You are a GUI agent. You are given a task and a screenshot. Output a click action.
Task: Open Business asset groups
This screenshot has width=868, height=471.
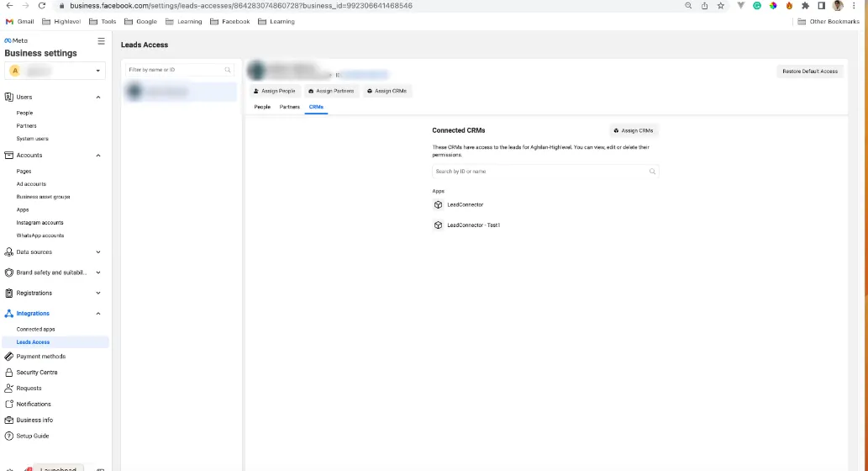point(43,197)
